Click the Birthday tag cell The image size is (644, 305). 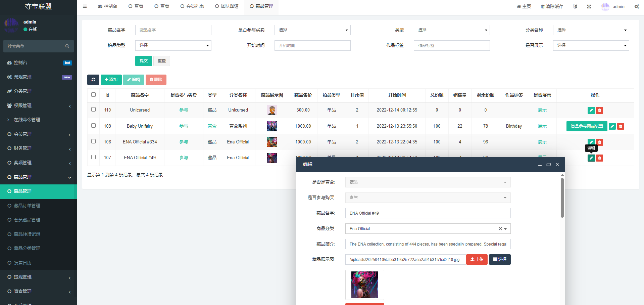coord(514,126)
